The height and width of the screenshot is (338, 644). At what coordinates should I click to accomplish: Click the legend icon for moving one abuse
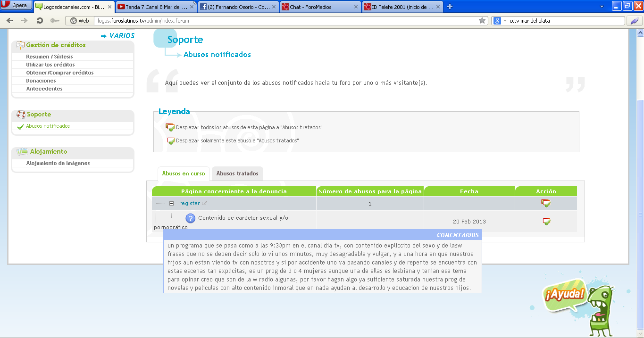coord(171,140)
